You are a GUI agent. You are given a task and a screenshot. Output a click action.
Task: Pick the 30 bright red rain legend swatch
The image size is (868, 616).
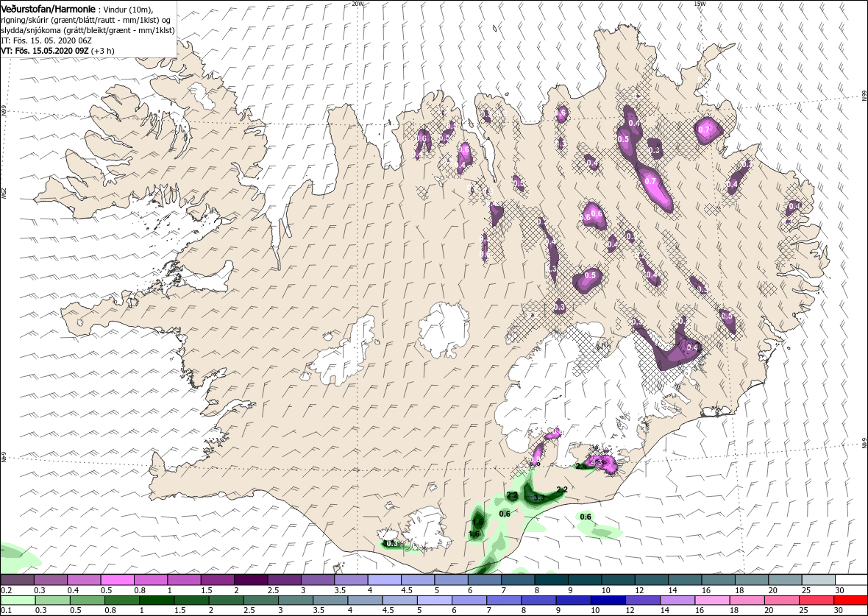[x=851, y=601]
